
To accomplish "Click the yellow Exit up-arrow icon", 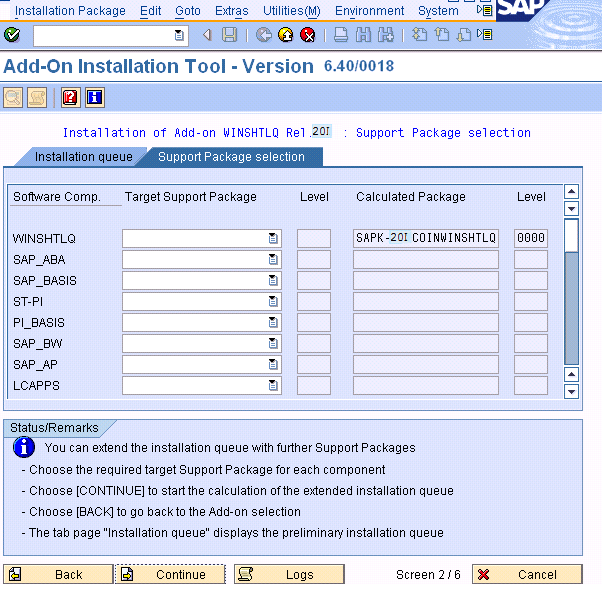I will 286,35.
